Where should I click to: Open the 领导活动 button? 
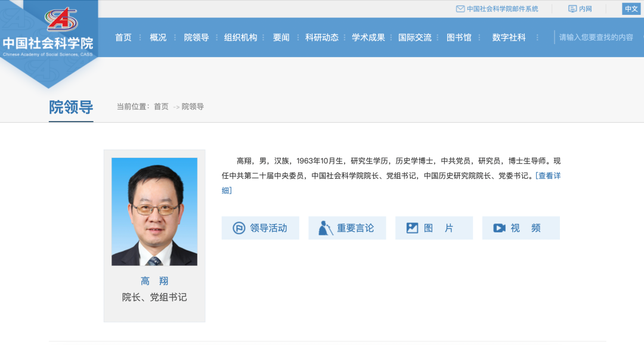point(261,228)
